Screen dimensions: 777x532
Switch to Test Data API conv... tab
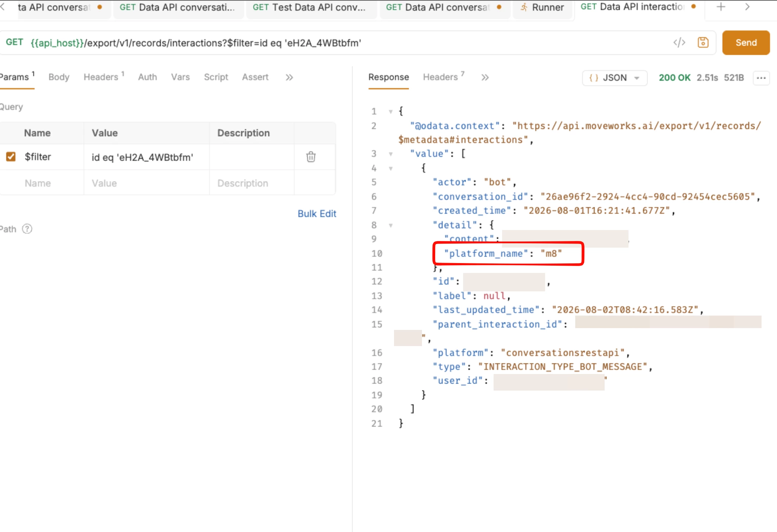311,7
